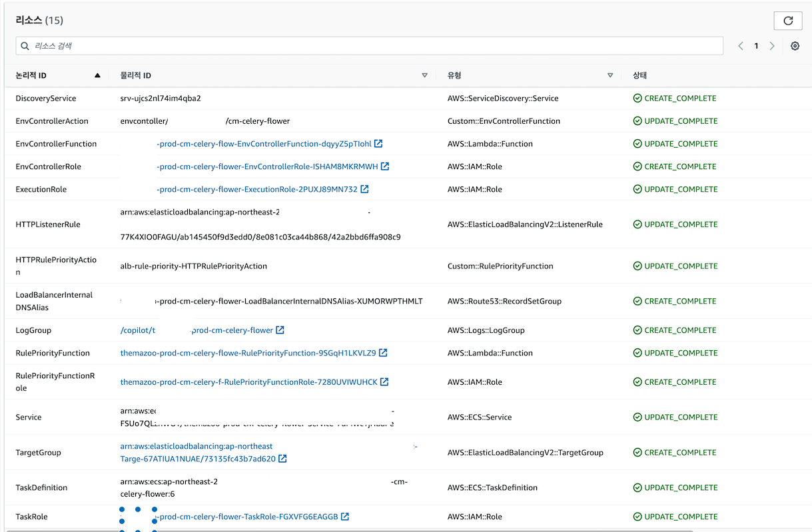Open ExecutionRole external link icon
Viewport: 812px width, 532px height.
coord(364,189)
